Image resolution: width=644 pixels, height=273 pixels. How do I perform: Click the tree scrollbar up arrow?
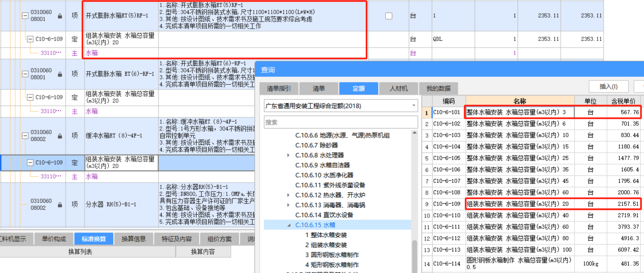coord(414,133)
